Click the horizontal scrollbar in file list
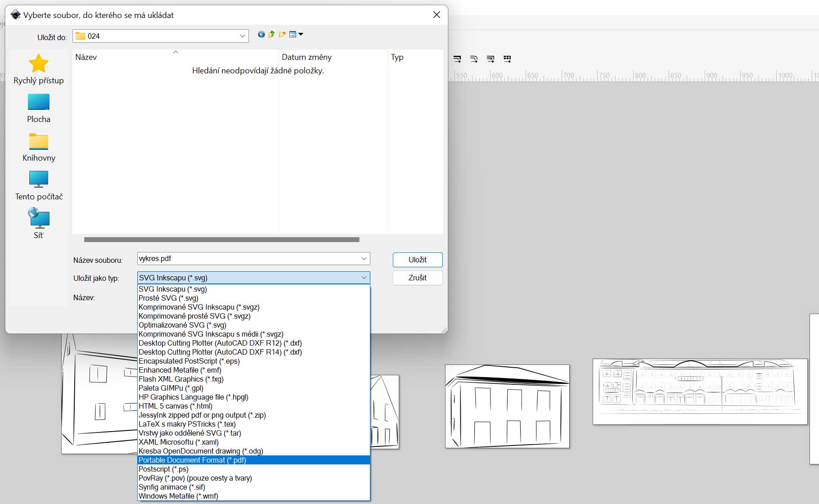 tap(221, 240)
